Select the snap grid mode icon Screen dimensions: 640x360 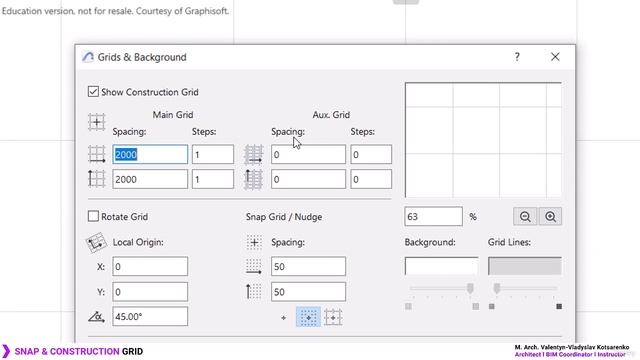tap(308, 317)
